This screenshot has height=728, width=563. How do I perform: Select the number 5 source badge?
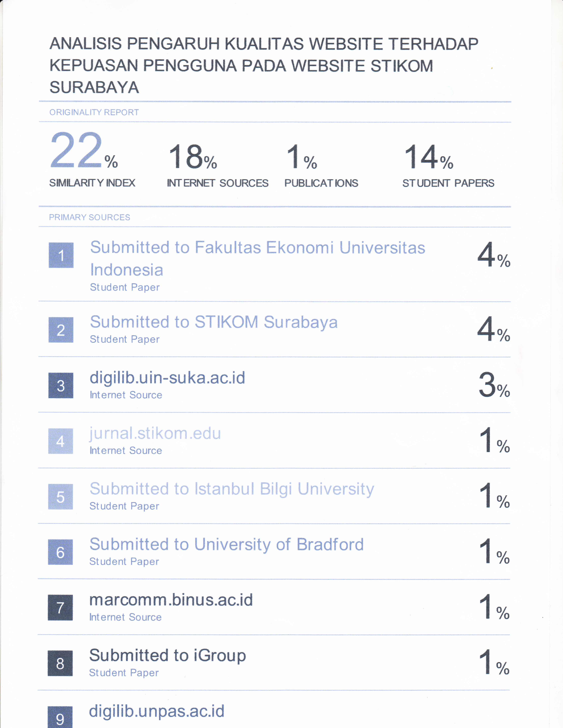[x=60, y=497]
